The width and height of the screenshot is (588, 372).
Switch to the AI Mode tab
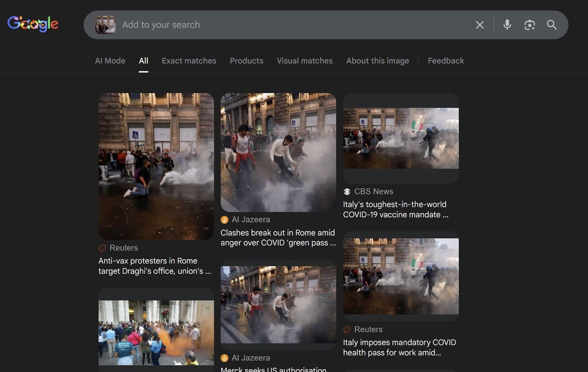click(110, 61)
